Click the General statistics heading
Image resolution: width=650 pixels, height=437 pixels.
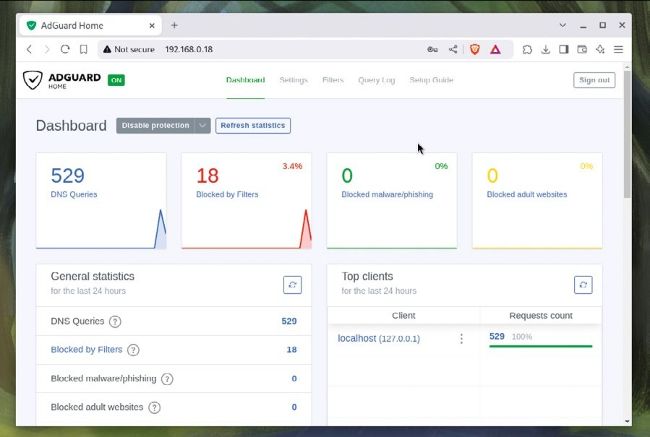[x=92, y=276]
